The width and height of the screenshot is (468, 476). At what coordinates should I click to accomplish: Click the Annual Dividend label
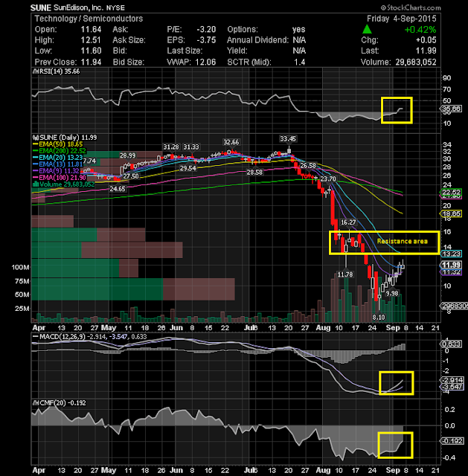coord(257,40)
